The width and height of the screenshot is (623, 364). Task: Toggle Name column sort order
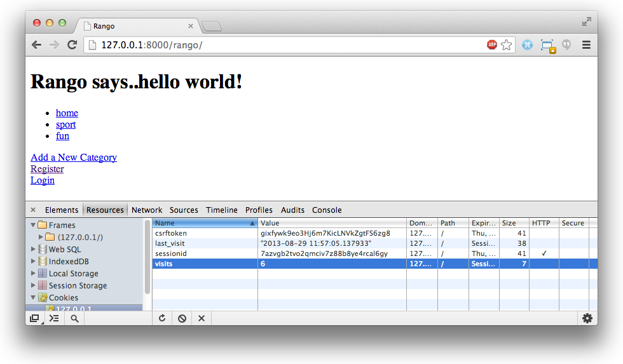[x=205, y=223]
